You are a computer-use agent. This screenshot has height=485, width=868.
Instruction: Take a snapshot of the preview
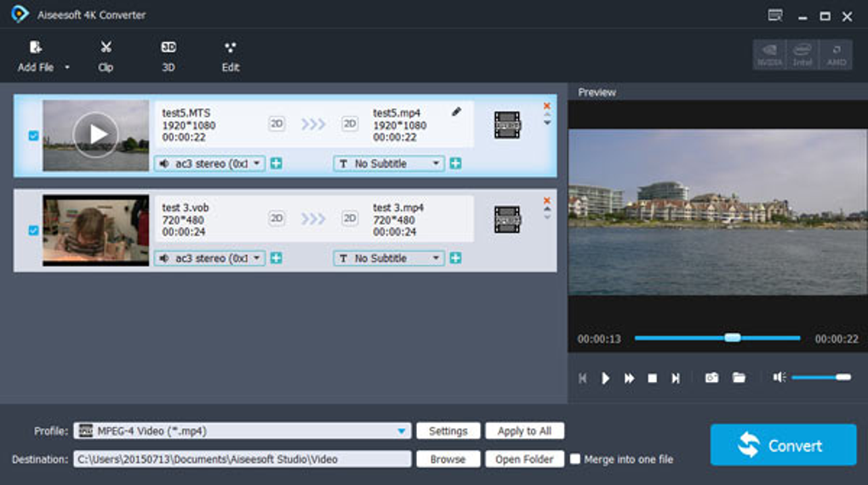pyautogui.click(x=711, y=378)
